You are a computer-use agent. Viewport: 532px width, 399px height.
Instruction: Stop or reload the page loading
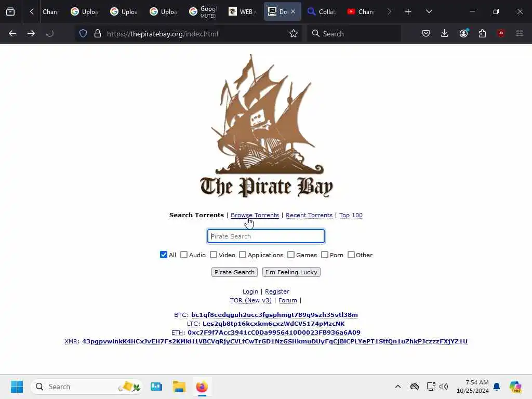pos(49,34)
